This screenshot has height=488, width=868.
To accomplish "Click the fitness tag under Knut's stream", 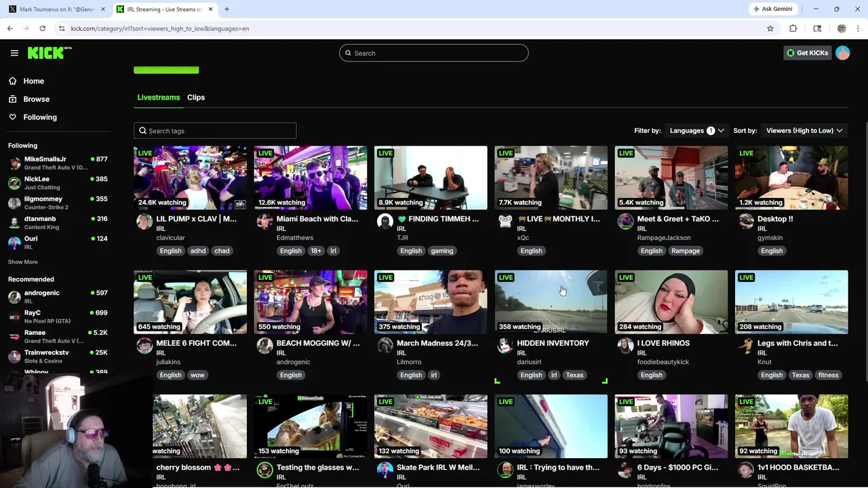I will tap(828, 375).
